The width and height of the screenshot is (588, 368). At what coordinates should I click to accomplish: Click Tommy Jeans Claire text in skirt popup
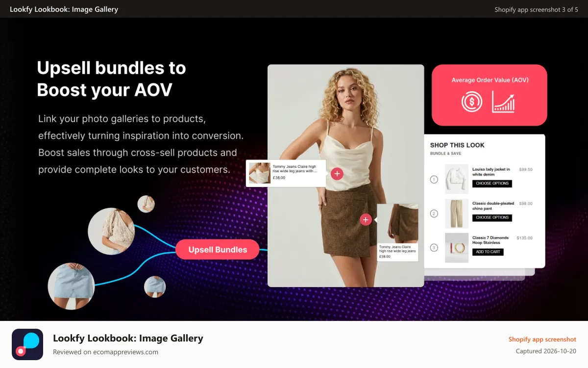[397, 249]
